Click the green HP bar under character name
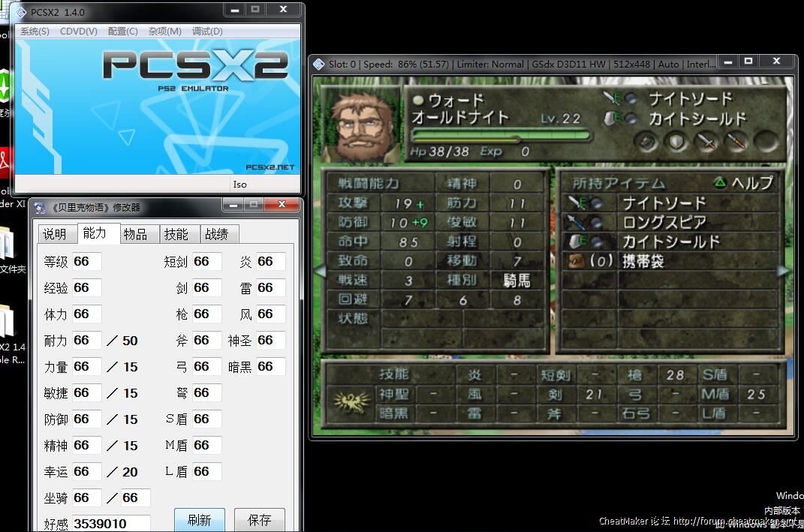Screen dimensions: 804x532 coord(500,137)
